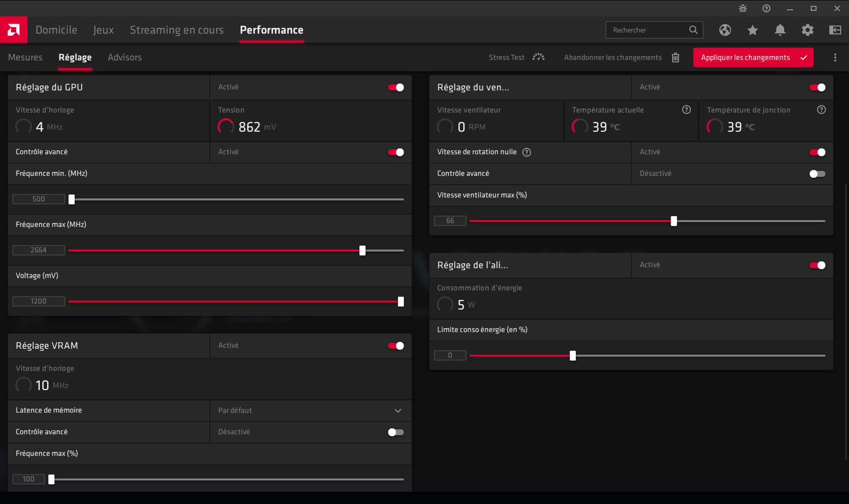Image resolution: width=849 pixels, height=504 pixels.
Task: Open the Advisors sub-tab
Action: pos(125,57)
